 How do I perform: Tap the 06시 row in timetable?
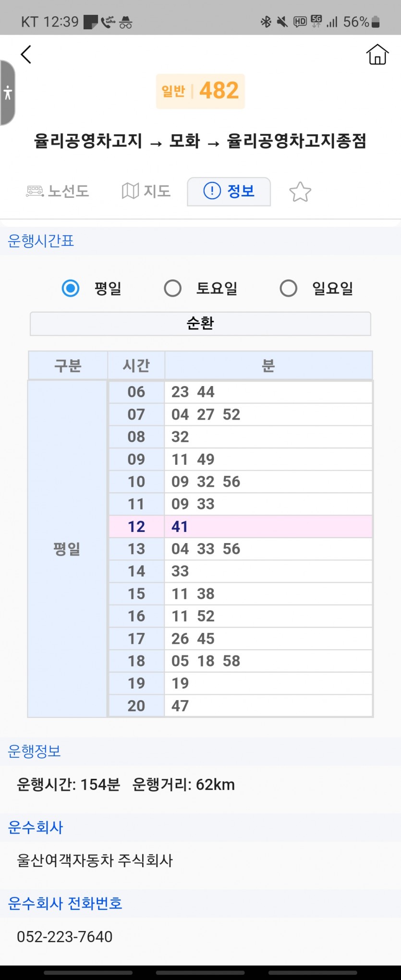240,392
